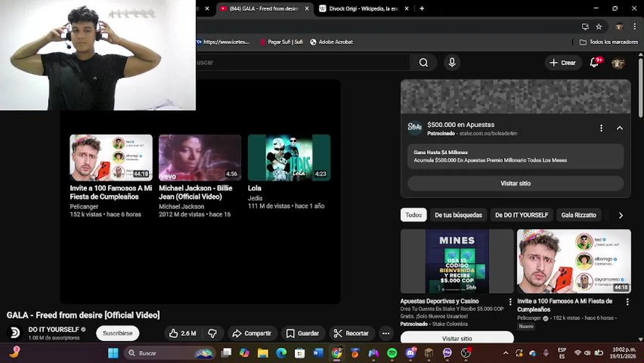This screenshot has width=644, height=363.
Task: Subscribe with the Suscribirse button
Action: (x=117, y=333)
